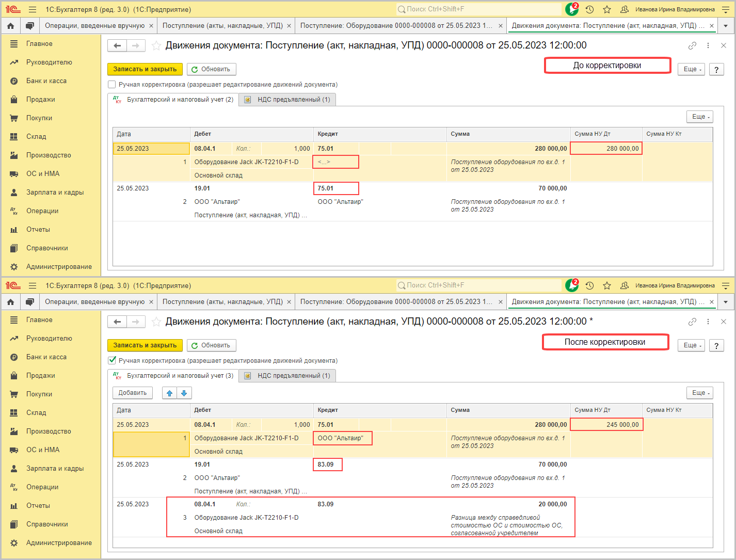Screen dimensions: 736x560
Task: Click Записать и закрыть in После корректировки window
Action: (145, 345)
